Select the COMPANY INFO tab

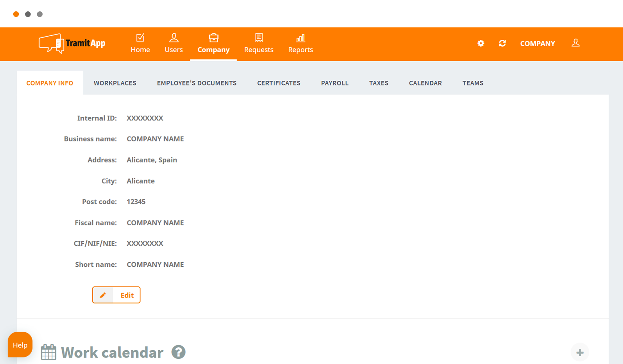tap(50, 83)
